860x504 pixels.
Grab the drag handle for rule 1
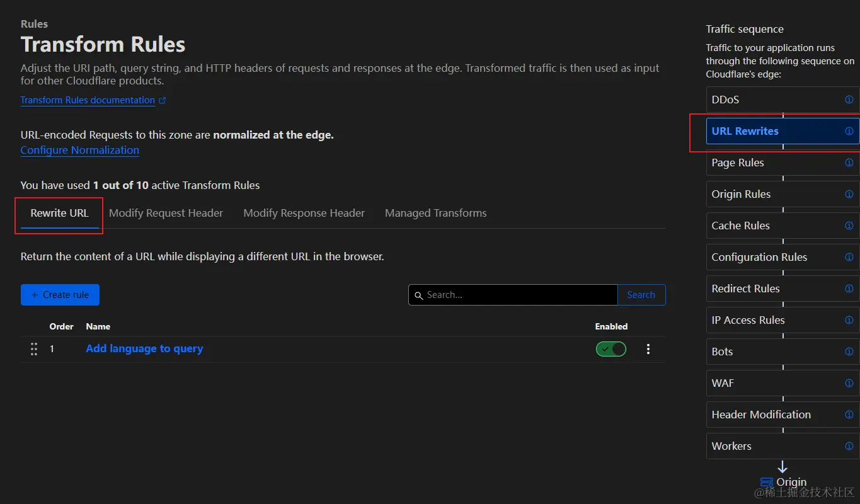point(34,349)
